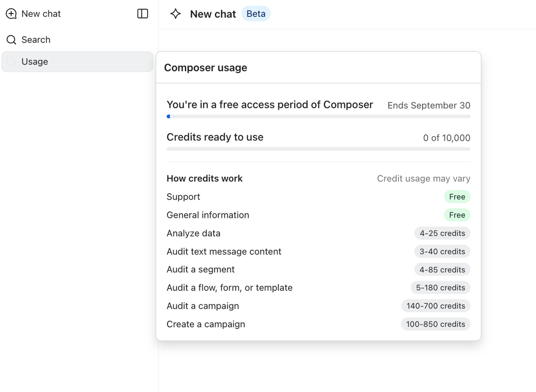
Task: Click the 'General information' row label
Action: pos(208,215)
